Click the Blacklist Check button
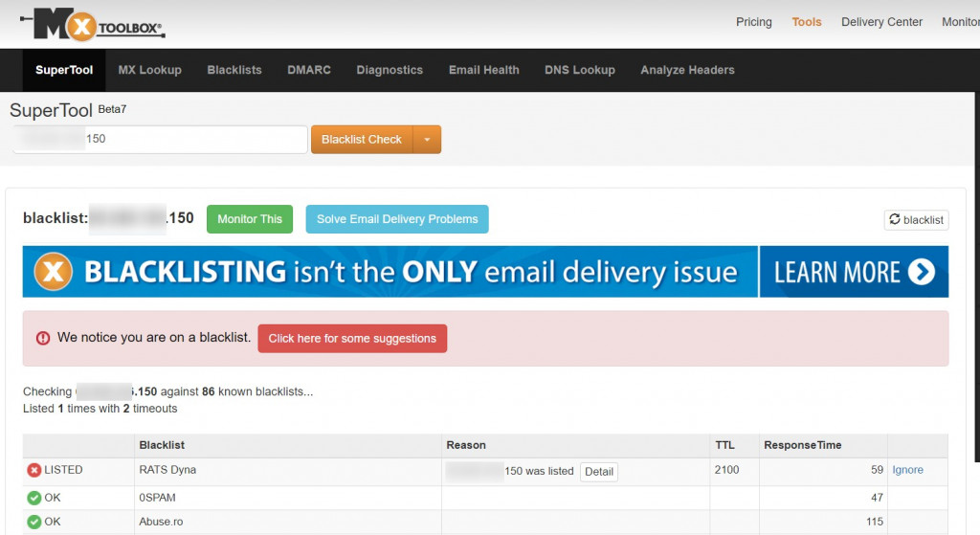This screenshot has height=535, width=980. tap(362, 140)
